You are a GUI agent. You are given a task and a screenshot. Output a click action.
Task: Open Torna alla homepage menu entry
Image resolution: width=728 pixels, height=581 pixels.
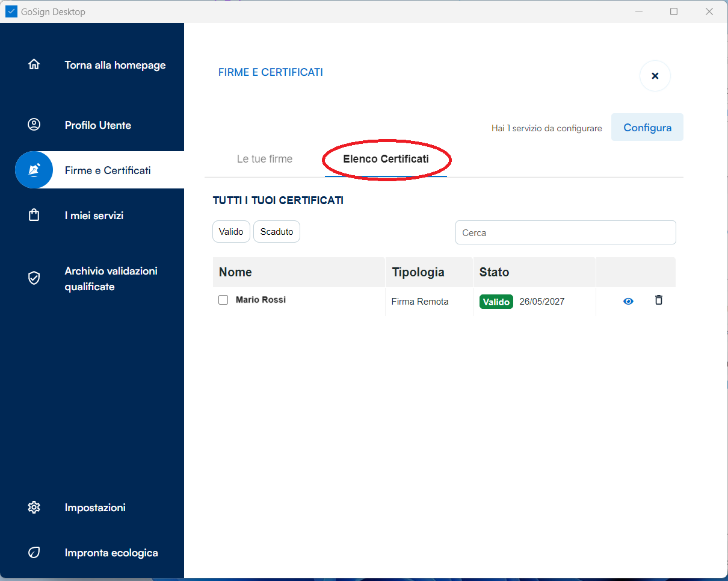[115, 65]
